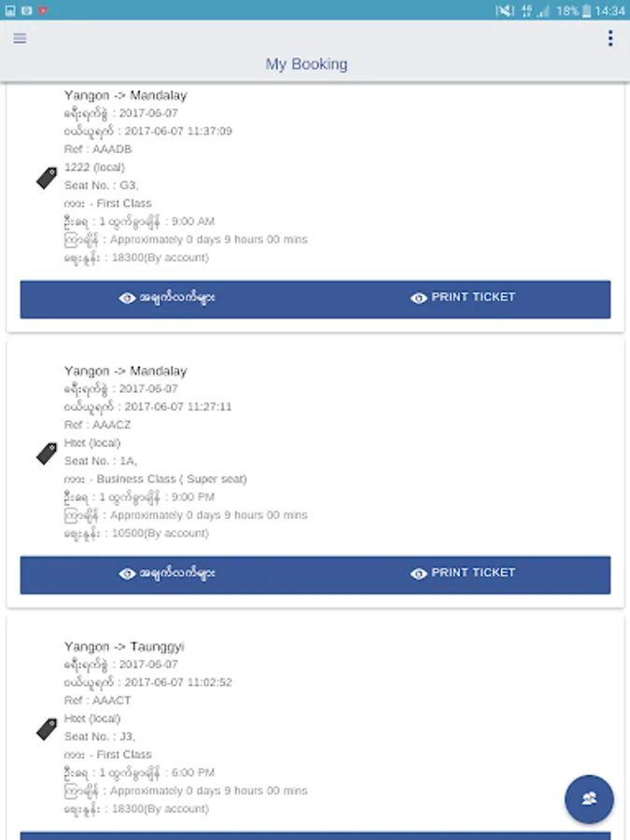Tap the Business Class ( Super seat) line
The width and height of the screenshot is (630, 840).
(155, 479)
